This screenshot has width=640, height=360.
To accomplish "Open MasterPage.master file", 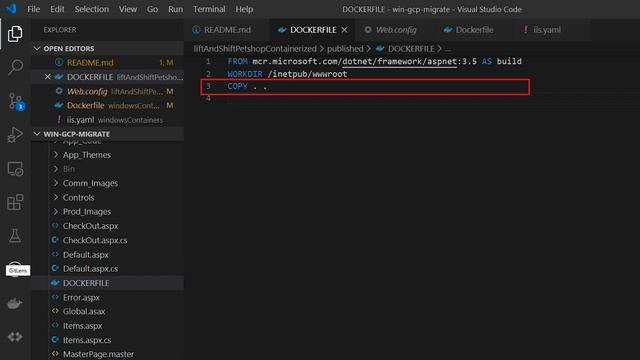I will tap(107, 354).
